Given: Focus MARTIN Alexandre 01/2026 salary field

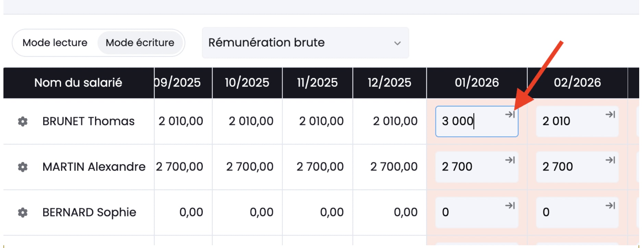Looking at the screenshot, I should [470, 167].
